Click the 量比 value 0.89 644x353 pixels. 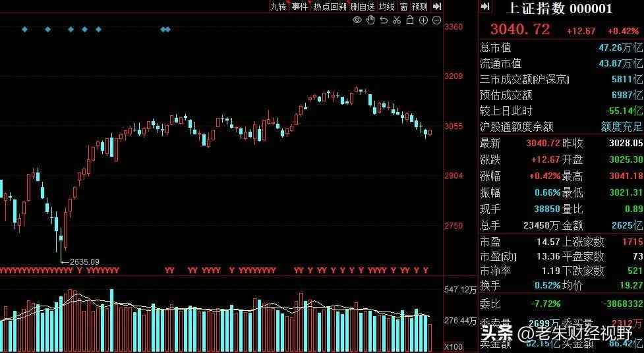(633, 209)
